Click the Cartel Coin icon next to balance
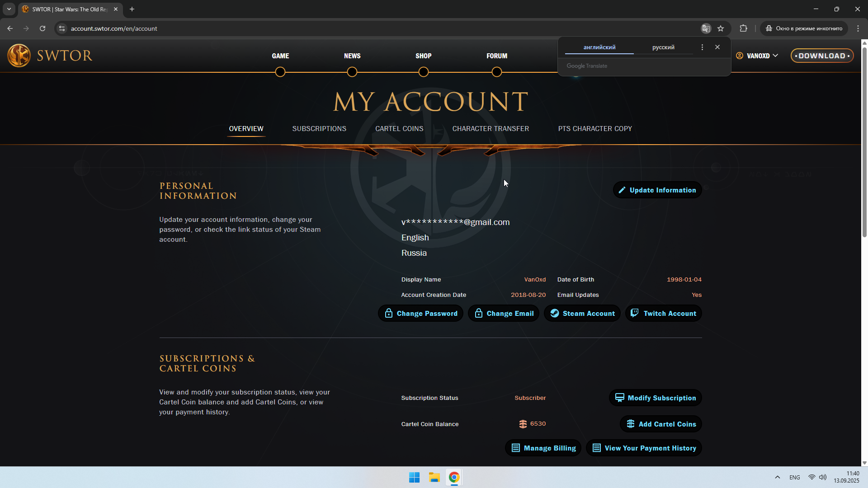Screen dimensions: 868x488 [x=523, y=424]
